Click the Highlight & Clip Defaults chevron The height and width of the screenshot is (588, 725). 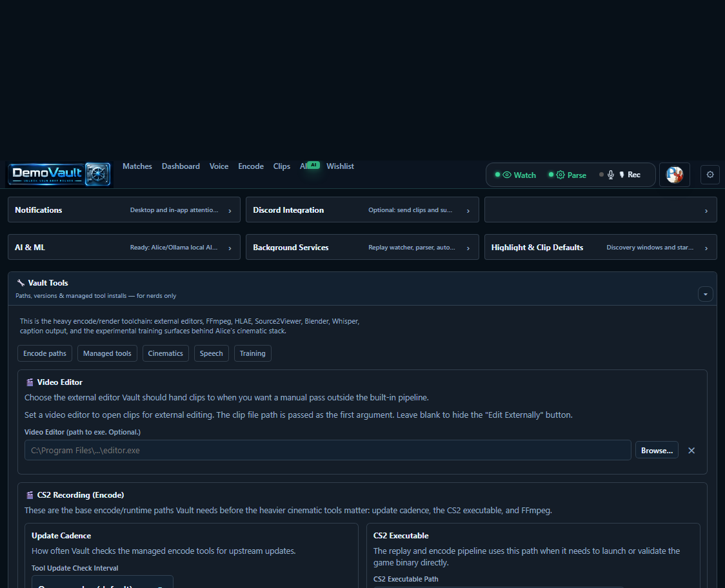pos(706,248)
